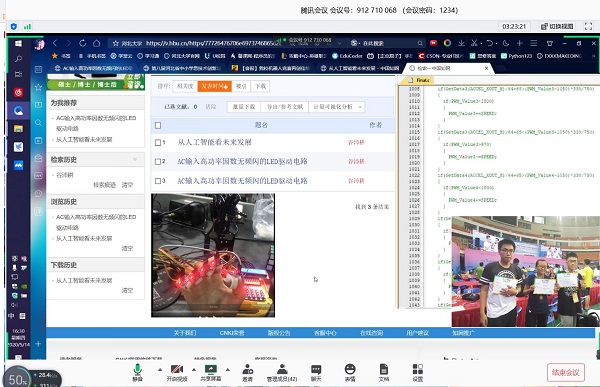600x387 pixels.
Task: Open the meeting chat icon
Action: click(316, 369)
